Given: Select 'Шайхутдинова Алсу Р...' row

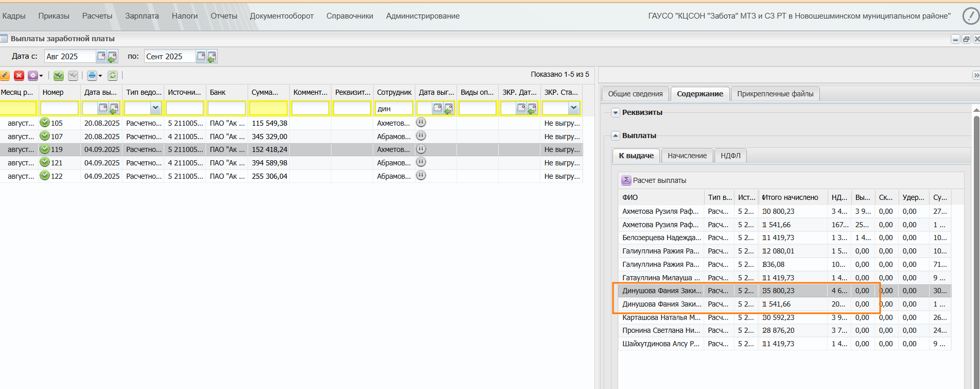Looking at the screenshot, I should click(784, 344).
